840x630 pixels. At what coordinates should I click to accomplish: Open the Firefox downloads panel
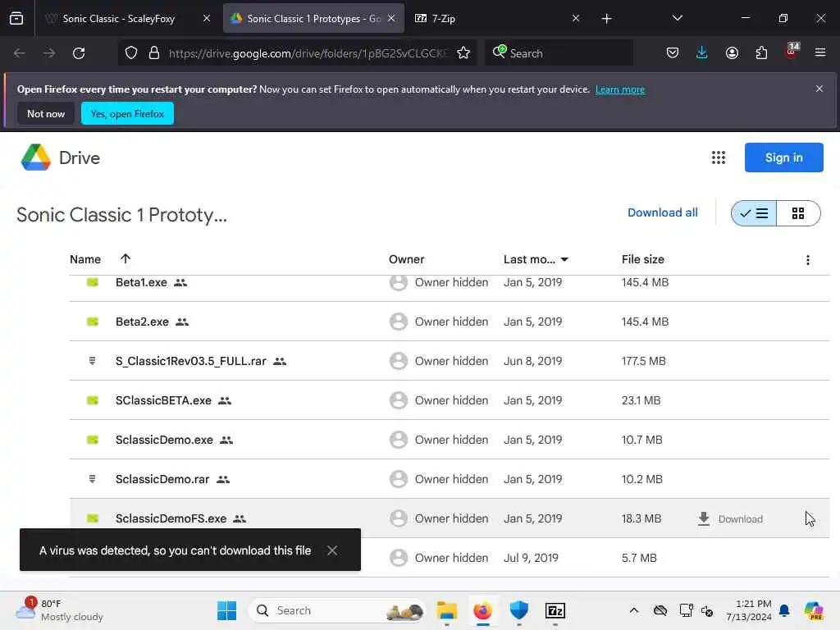pyautogui.click(x=702, y=53)
